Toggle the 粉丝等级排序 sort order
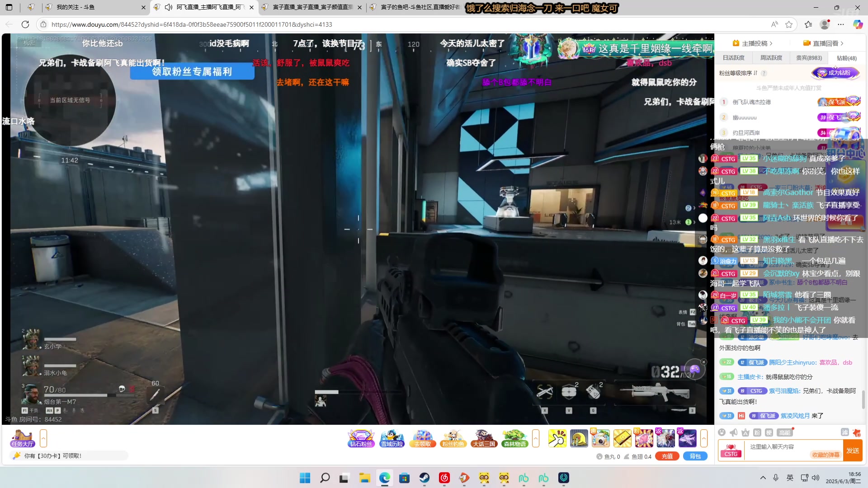The image size is (868, 488). (x=738, y=73)
